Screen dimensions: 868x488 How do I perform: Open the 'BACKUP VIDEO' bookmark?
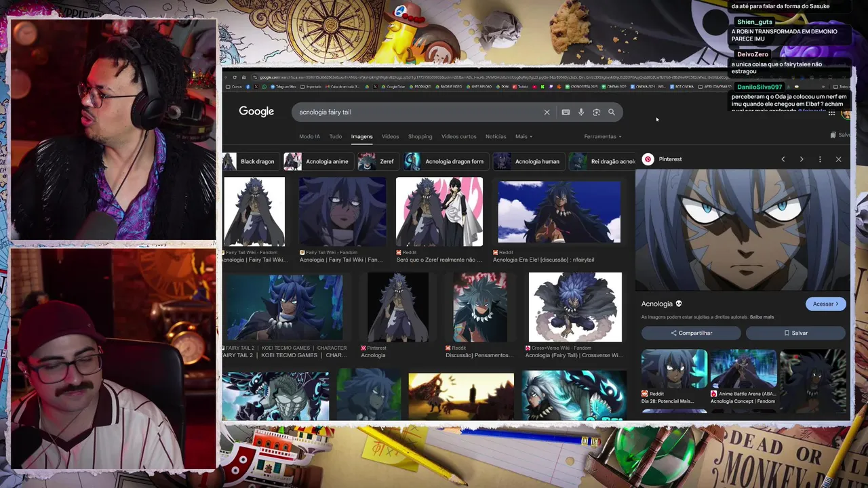point(449,87)
